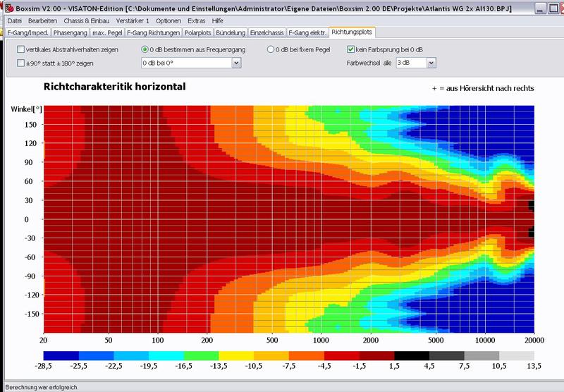The height and width of the screenshot is (392, 564).
Task: Expand the Farbwechsel '3 dB' dropdown
Action: click(431, 63)
